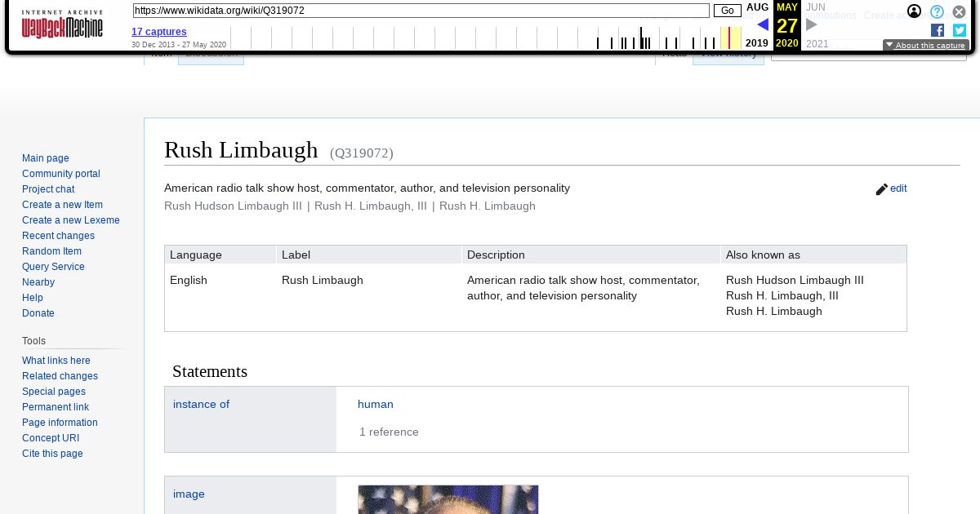The height and width of the screenshot is (514, 980).
Task: Switch to View history tab
Action: coord(728,57)
